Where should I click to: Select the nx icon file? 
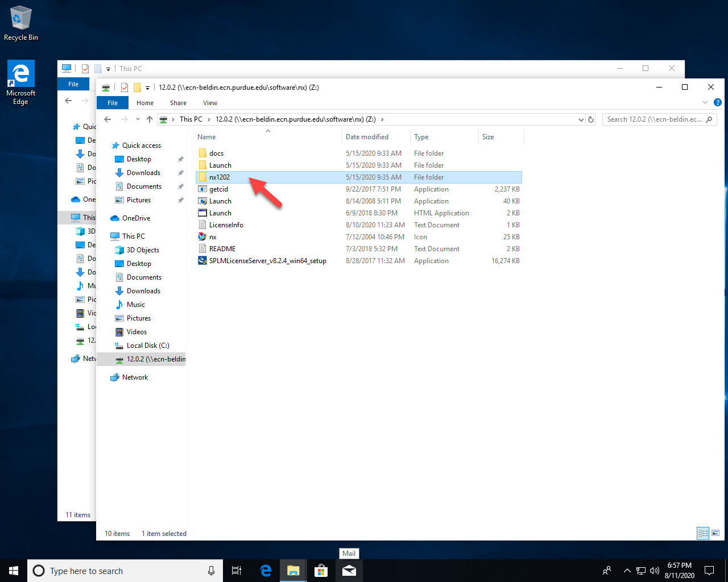[x=213, y=236]
